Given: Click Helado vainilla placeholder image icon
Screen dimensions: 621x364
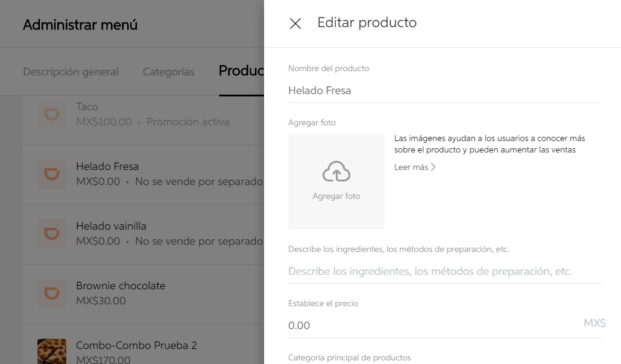Looking at the screenshot, I should point(52,234).
